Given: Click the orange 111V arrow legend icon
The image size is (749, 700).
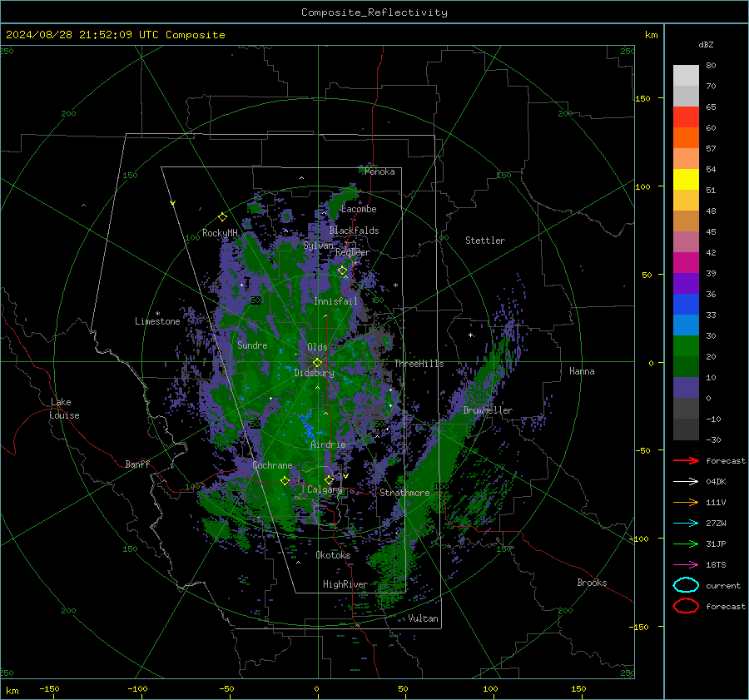Looking at the screenshot, I should tap(686, 502).
